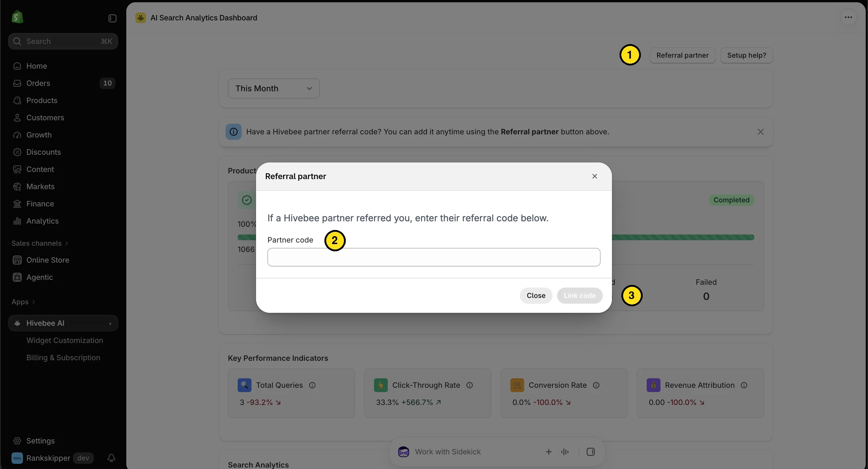Click the sidebar Search field
The width and height of the screenshot is (868, 469).
point(63,41)
